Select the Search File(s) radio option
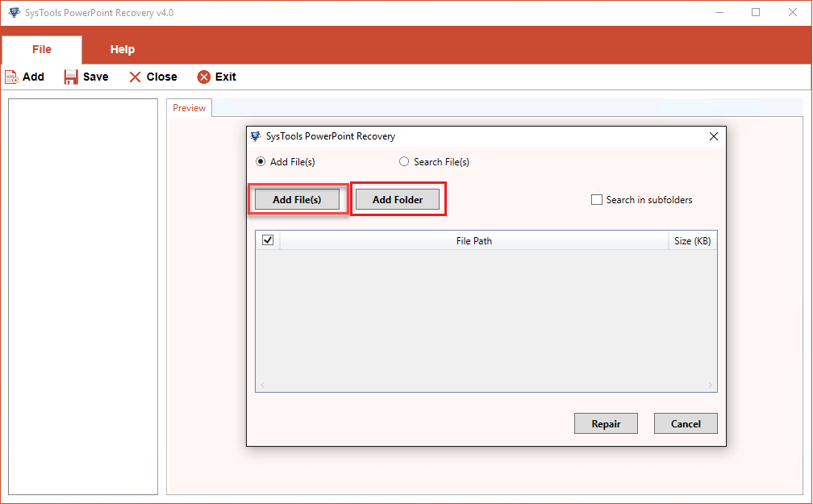 (x=404, y=162)
